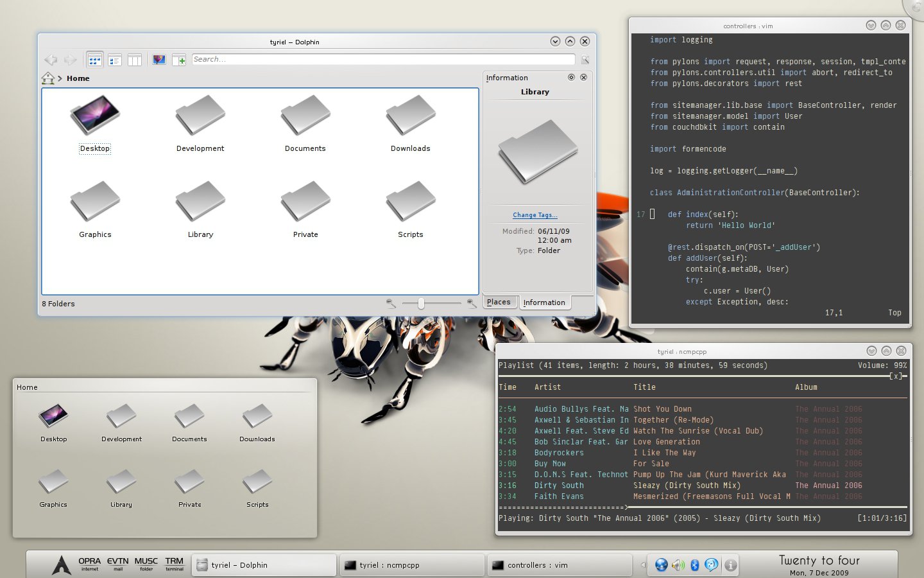924x578 pixels.
Task: Switch to the Places panel tab
Action: point(499,302)
